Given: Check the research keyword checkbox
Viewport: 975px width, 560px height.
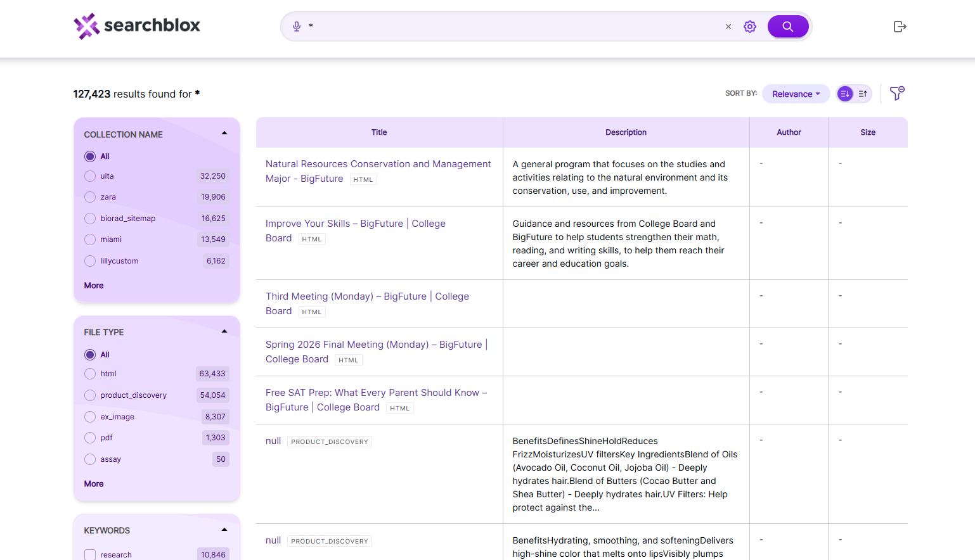Looking at the screenshot, I should pos(90,555).
